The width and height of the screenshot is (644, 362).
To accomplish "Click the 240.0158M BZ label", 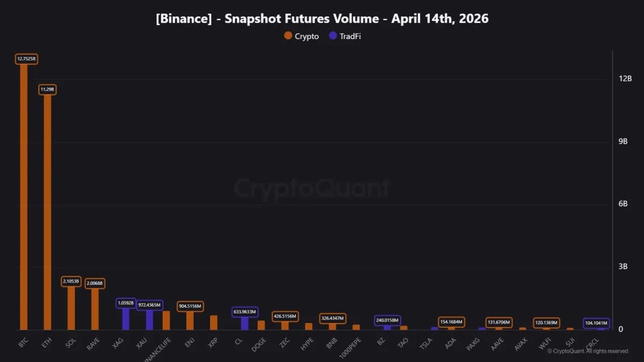I will click(387, 320).
